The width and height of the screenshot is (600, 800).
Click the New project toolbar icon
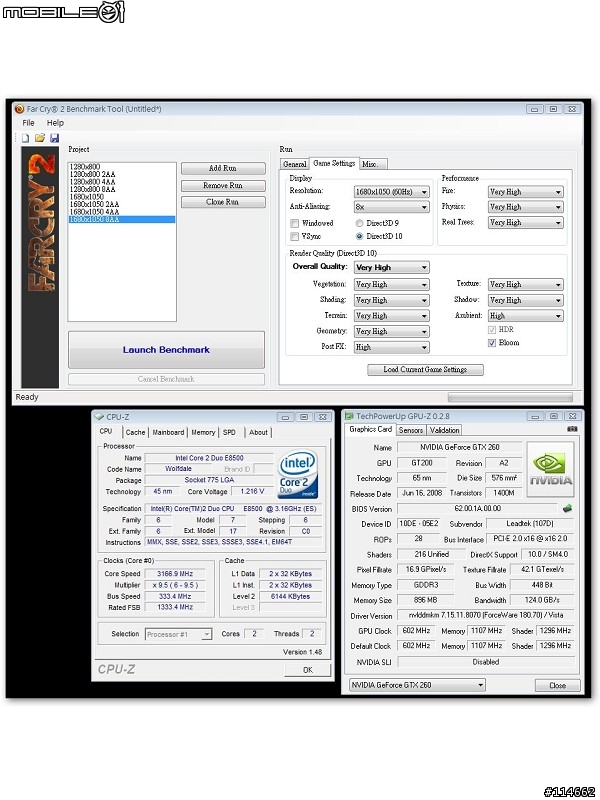[x=26, y=138]
